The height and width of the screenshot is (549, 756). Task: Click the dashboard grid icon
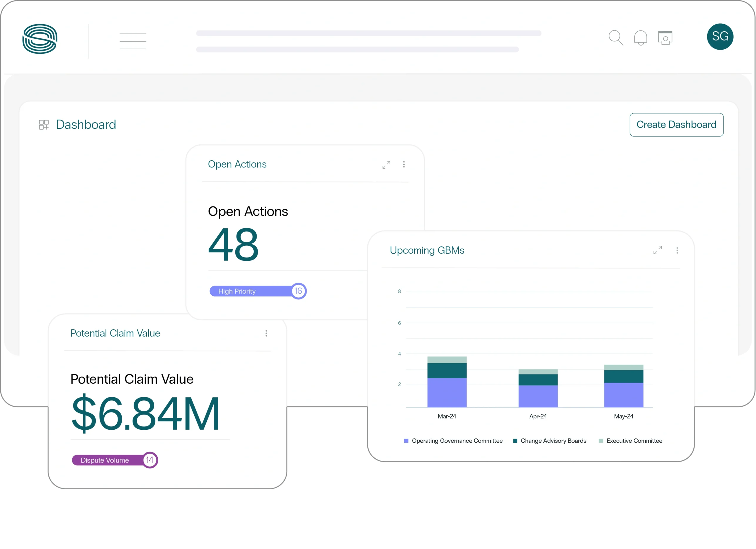pyautogui.click(x=44, y=125)
